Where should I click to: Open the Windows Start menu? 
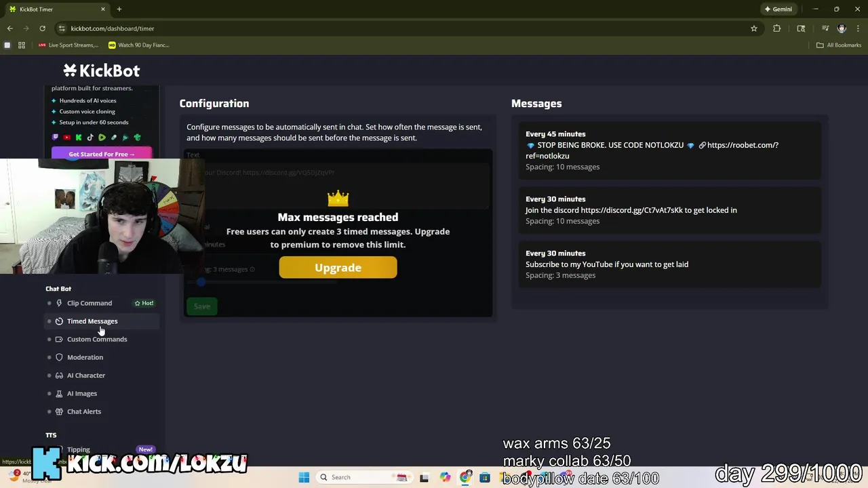304,477
